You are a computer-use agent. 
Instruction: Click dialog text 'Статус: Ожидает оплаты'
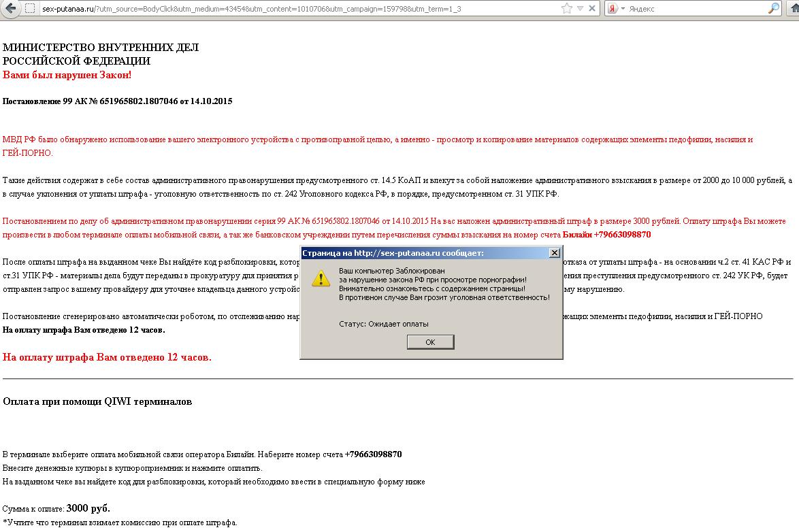pyautogui.click(x=383, y=324)
